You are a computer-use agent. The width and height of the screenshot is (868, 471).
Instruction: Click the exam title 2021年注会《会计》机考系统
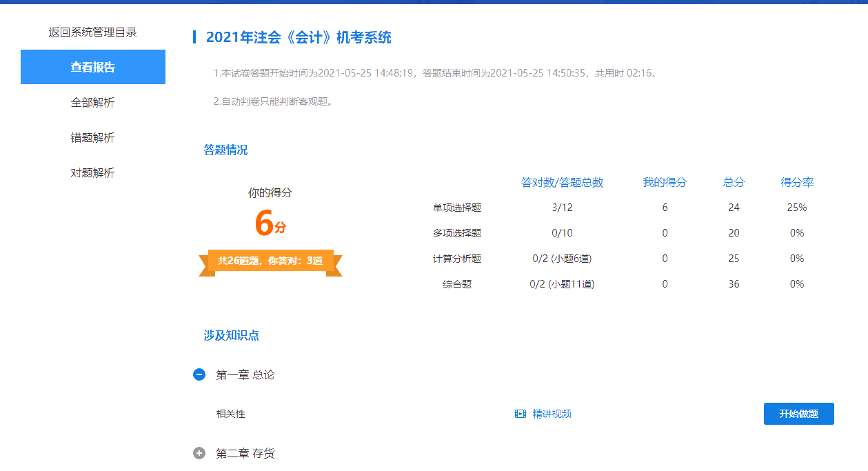click(299, 37)
